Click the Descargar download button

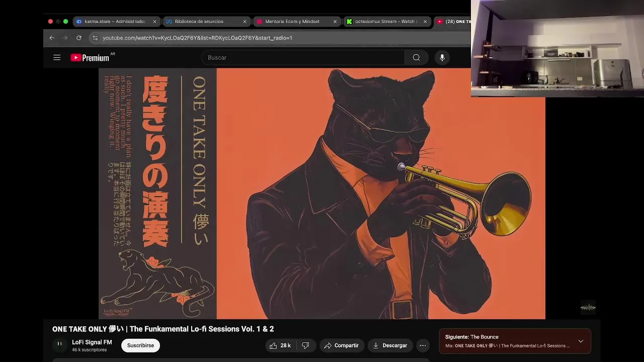click(390, 345)
